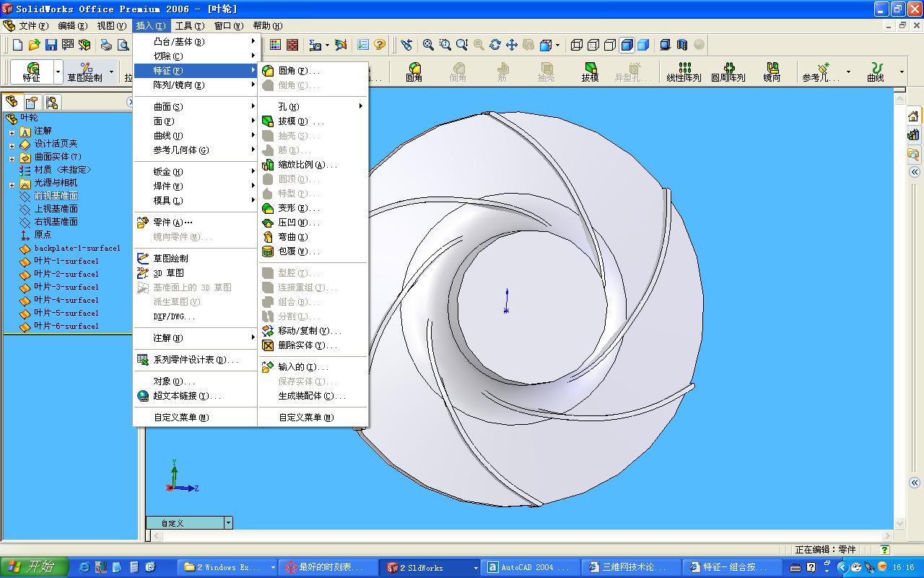
Task: Click the Help question mark toolbar icon
Action: (x=380, y=45)
